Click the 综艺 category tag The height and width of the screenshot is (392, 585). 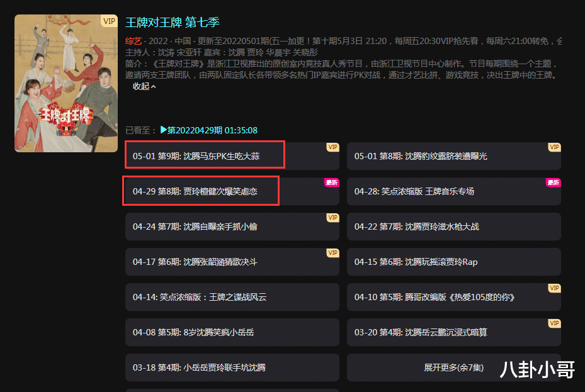[x=133, y=41]
